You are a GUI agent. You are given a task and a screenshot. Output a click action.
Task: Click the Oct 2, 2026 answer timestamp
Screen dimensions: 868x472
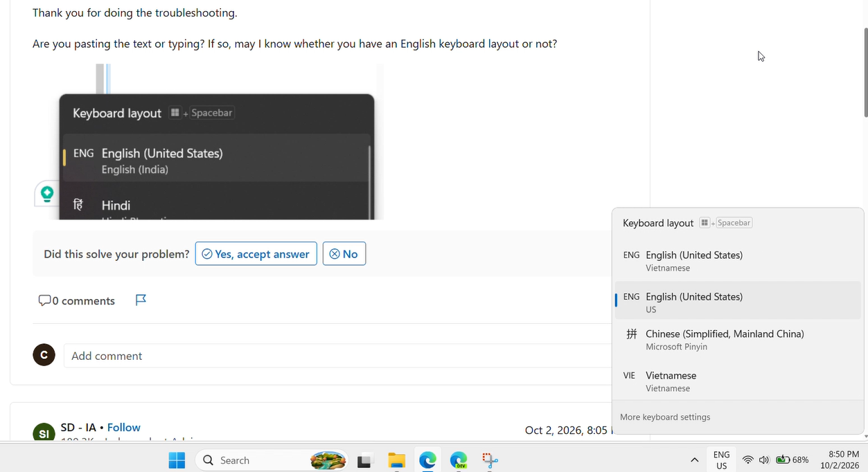(x=568, y=430)
